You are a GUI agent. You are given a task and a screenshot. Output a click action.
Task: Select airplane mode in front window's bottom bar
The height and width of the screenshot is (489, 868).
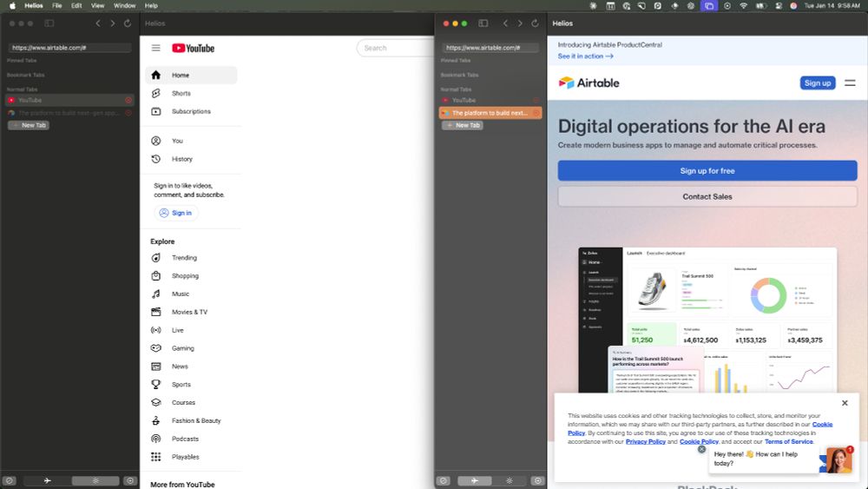tap(475, 480)
